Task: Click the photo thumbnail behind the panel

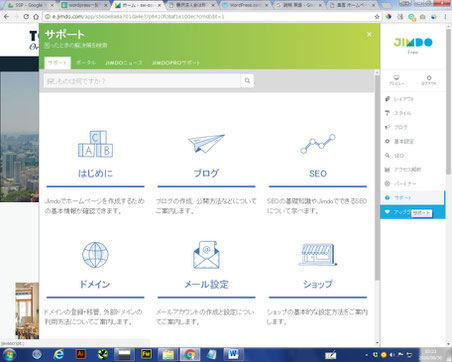Action: click(x=27, y=310)
